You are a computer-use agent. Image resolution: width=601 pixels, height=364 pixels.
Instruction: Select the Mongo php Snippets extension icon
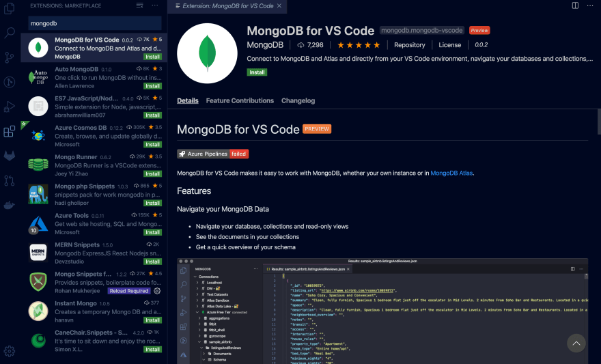38,194
